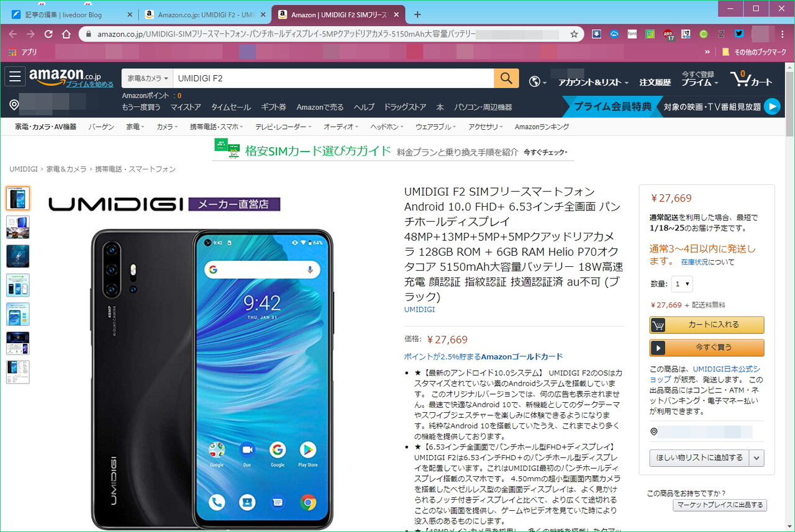
Task: Expand the プライム dropdown in header
Action: [700, 82]
